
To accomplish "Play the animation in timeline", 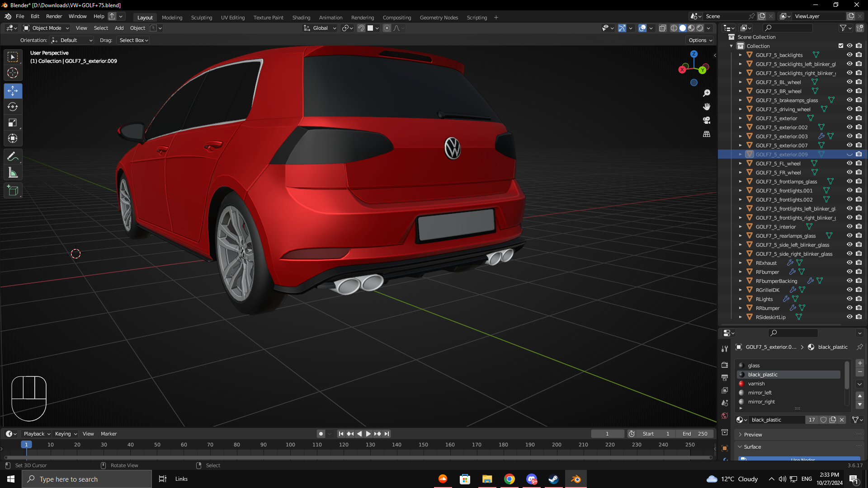I will tap(368, 434).
